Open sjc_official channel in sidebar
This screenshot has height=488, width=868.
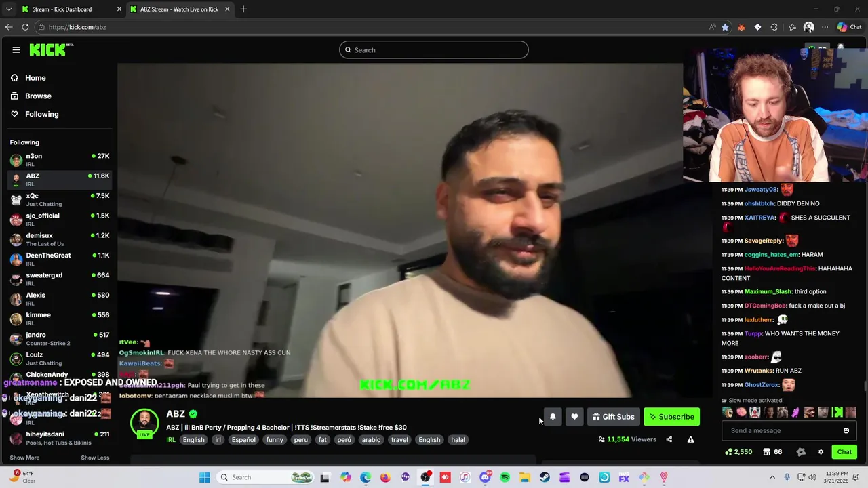(60, 219)
